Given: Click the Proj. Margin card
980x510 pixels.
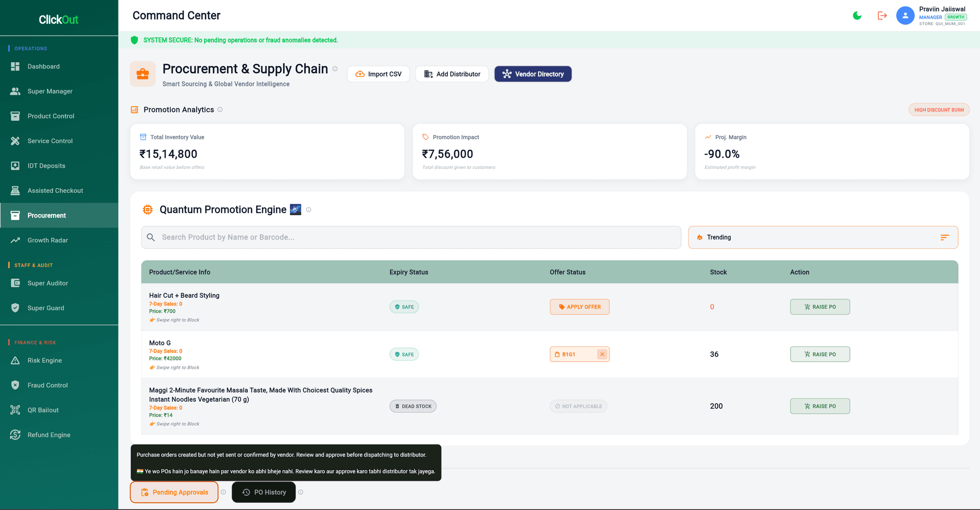Looking at the screenshot, I should [832, 151].
